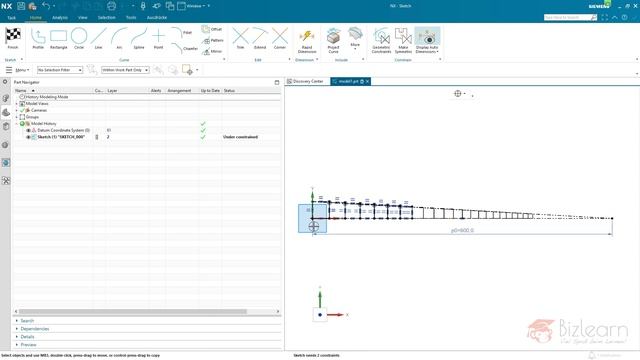This screenshot has width=640, height=360.
Task: Open the Within Work Part Only dropdown
Action: (x=125, y=70)
